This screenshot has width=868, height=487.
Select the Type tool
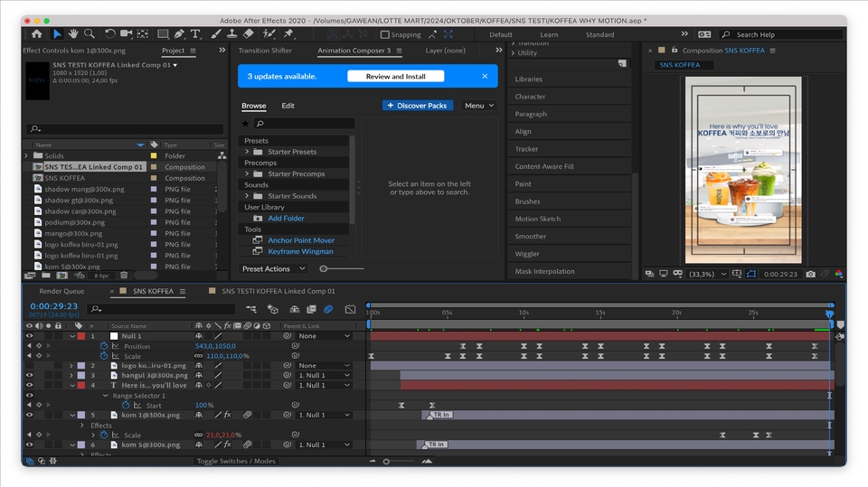point(194,34)
